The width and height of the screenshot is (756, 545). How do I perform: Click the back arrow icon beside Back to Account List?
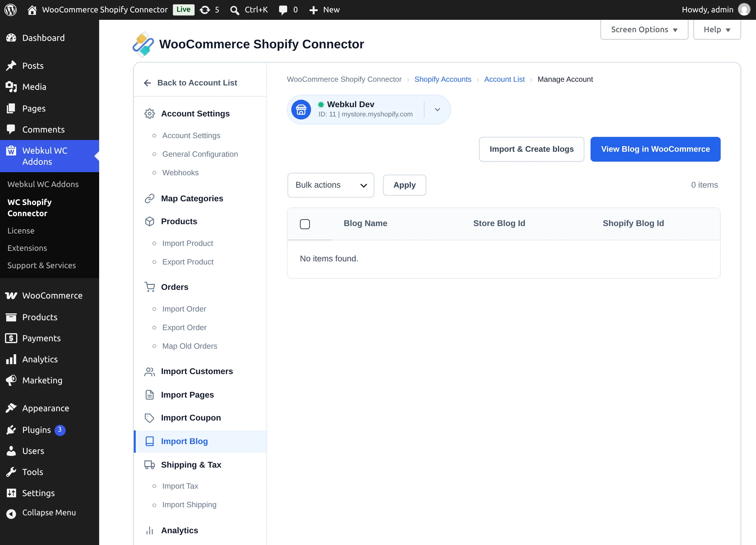(x=147, y=83)
